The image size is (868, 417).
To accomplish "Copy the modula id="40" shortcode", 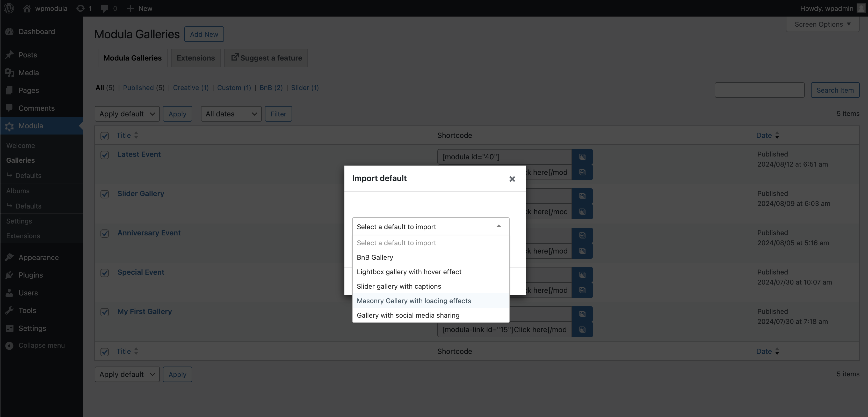I will [x=582, y=157].
